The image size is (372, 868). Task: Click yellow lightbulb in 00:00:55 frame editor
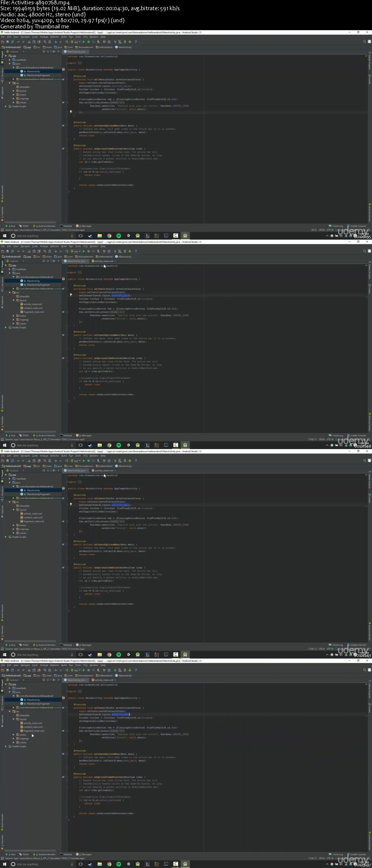(x=71, y=112)
